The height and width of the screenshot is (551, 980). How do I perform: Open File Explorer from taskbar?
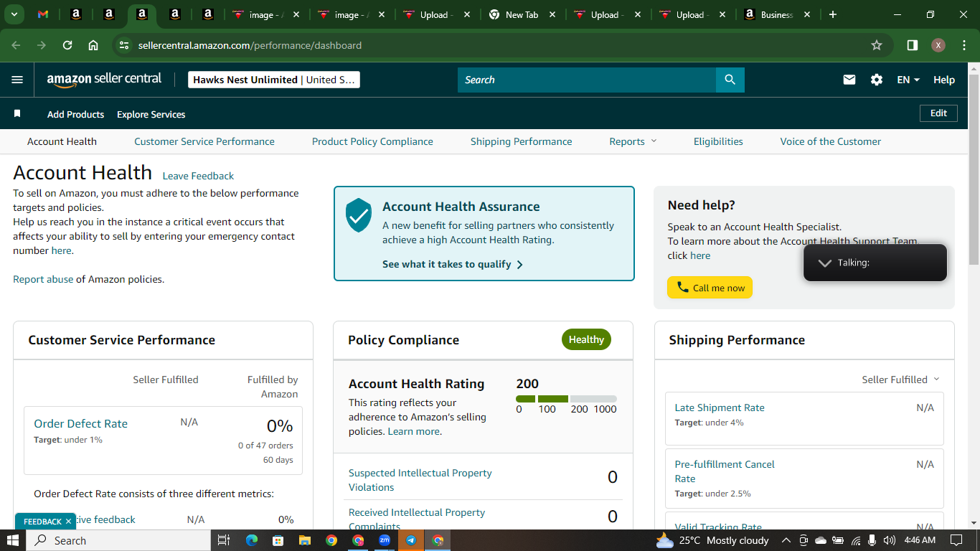[x=305, y=540]
